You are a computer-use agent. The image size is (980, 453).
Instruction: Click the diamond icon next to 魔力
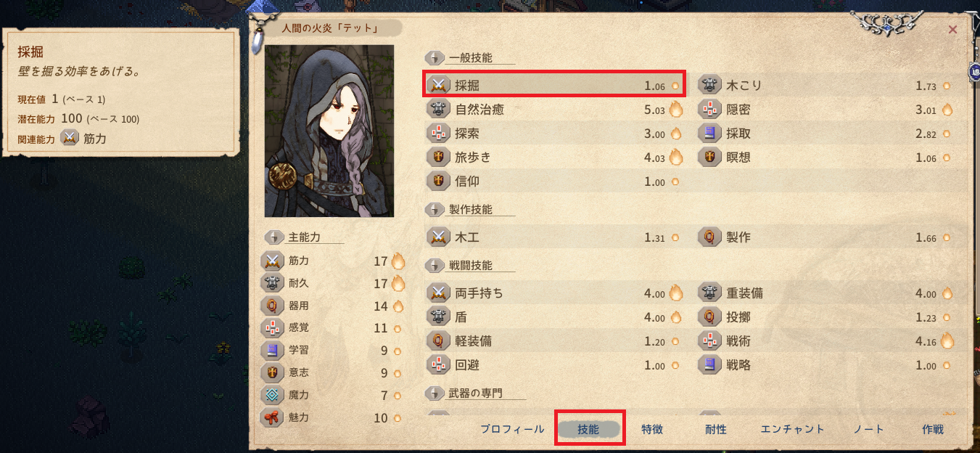coord(272,396)
